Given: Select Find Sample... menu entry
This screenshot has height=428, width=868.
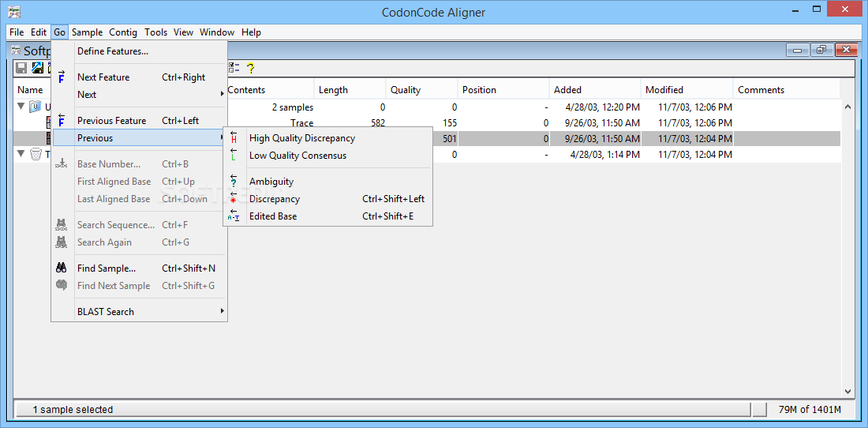Looking at the screenshot, I should (140, 268).
